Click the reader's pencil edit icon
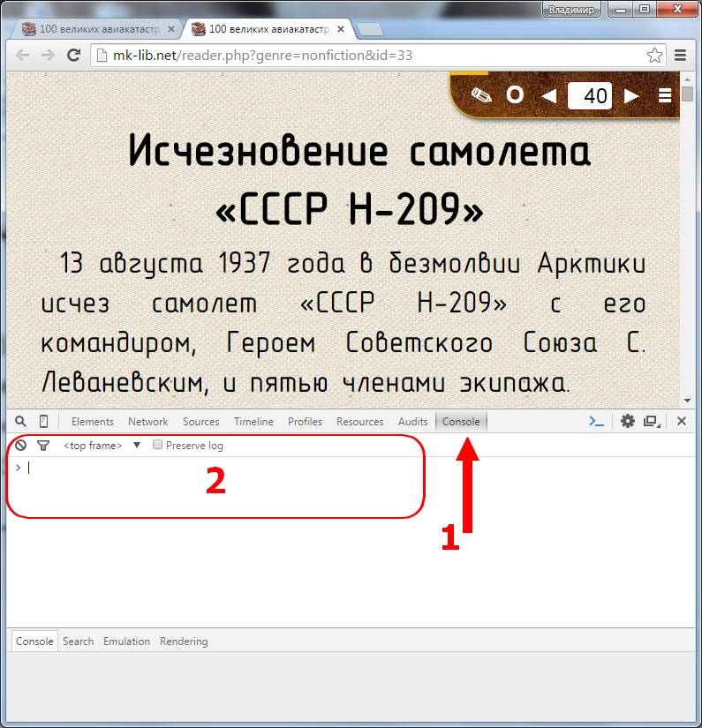The width and height of the screenshot is (702, 728). click(x=481, y=95)
